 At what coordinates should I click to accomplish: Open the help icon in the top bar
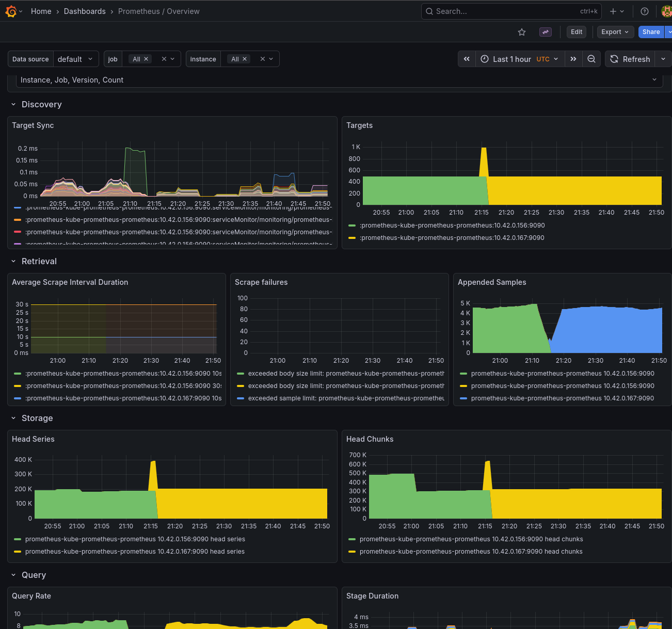[x=644, y=11]
